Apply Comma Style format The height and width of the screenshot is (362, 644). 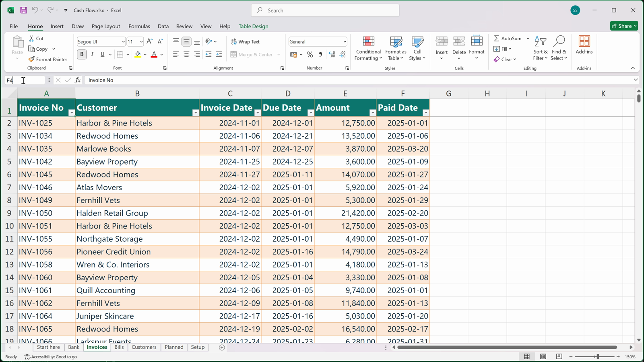[x=320, y=54]
